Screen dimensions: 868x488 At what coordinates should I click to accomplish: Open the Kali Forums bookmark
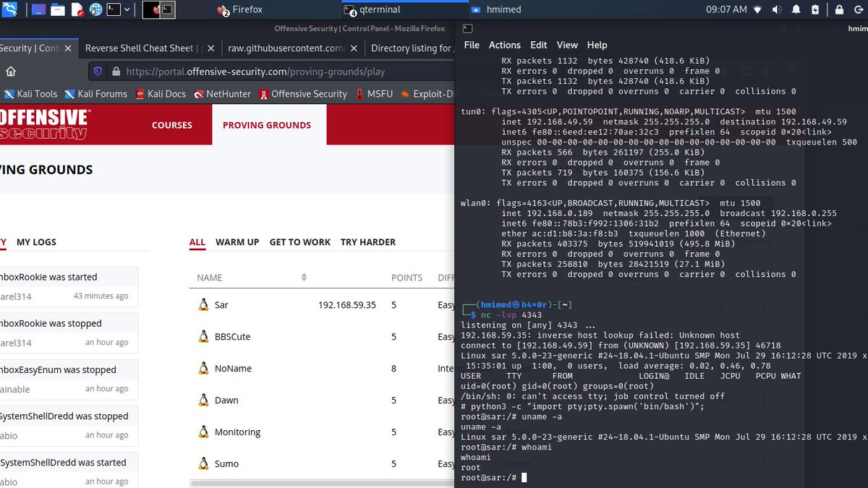point(95,94)
